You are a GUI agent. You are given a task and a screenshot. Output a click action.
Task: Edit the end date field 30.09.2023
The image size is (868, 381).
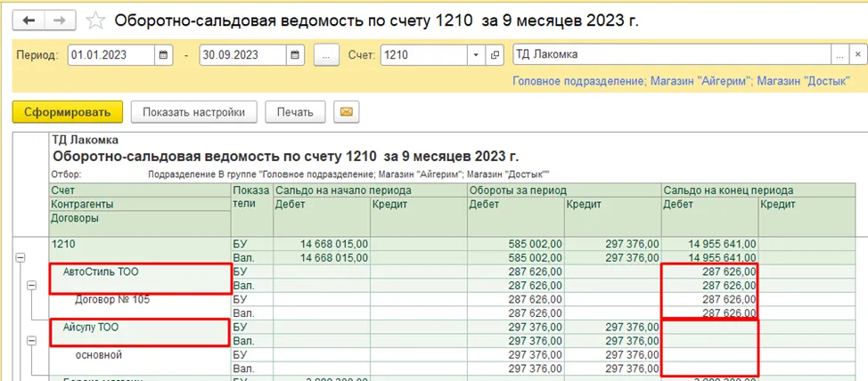coord(243,54)
